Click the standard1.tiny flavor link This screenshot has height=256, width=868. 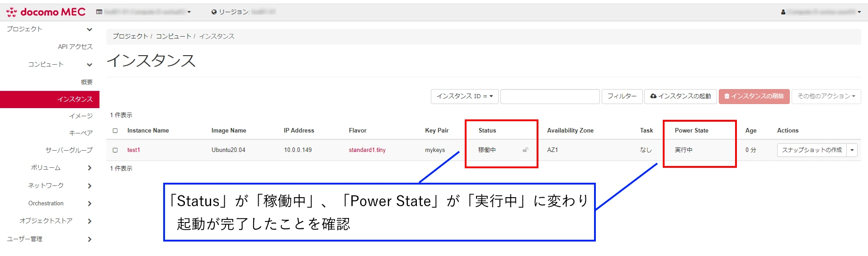pyautogui.click(x=367, y=150)
